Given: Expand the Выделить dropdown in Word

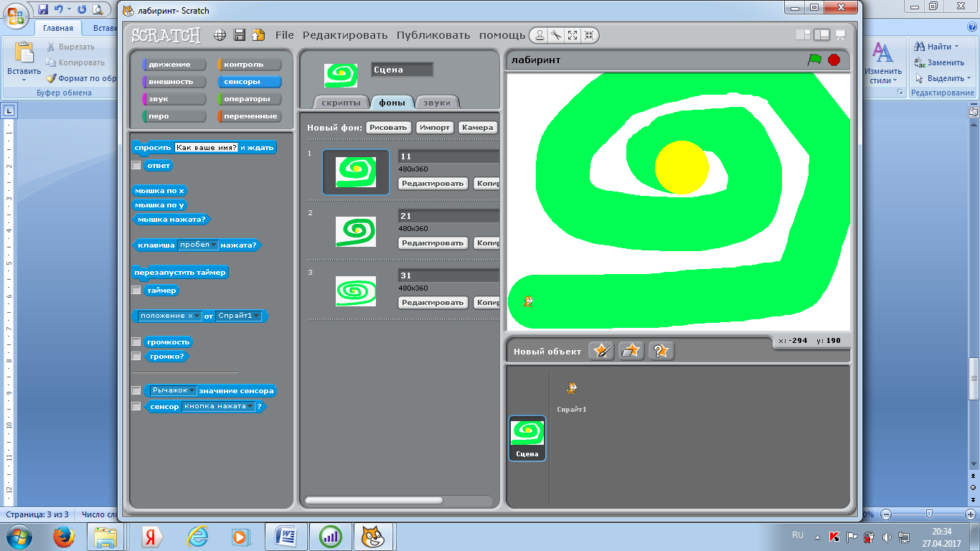Looking at the screenshot, I should coord(969,78).
